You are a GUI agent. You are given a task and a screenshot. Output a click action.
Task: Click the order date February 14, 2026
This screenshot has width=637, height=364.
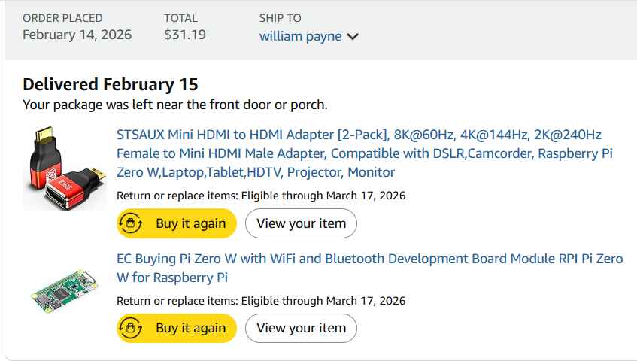tap(77, 35)
